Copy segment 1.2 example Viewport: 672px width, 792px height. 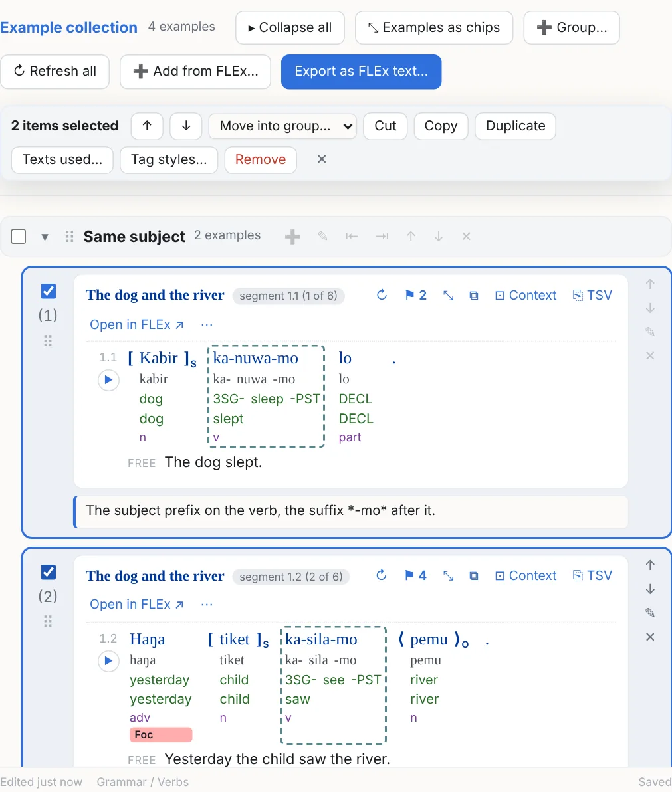click(x=474, y=576)
